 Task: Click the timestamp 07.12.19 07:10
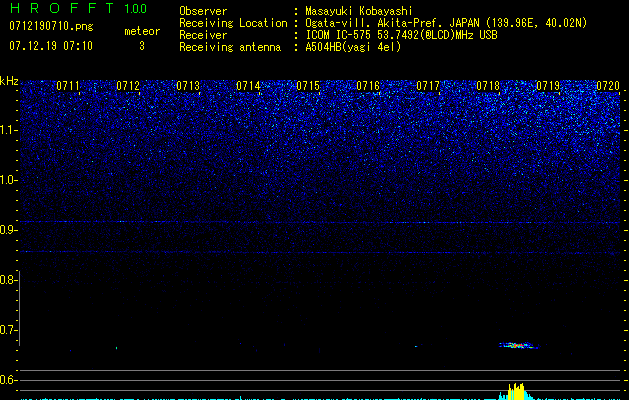coord(51,46)
